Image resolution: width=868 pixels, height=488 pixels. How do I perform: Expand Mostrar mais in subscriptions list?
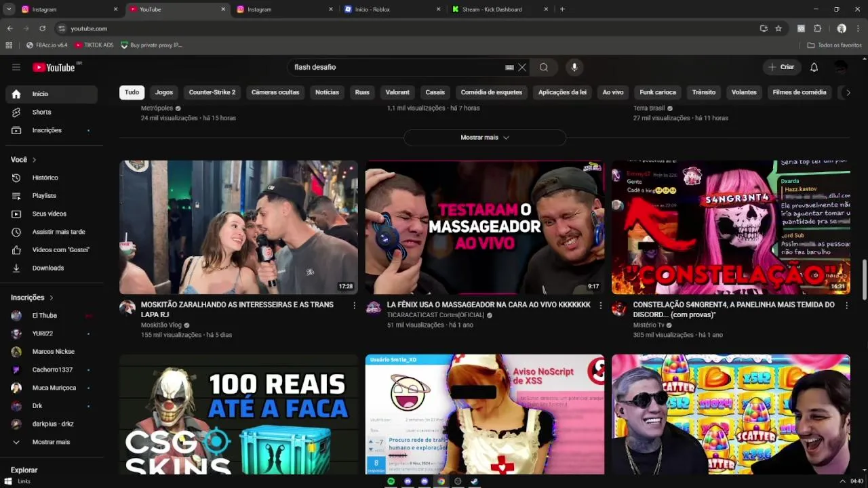click(52, 442)
